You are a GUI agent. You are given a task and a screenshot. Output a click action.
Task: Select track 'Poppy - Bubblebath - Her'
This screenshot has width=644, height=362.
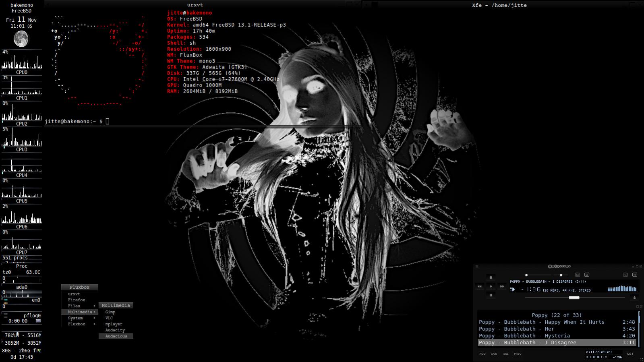pos(557,329)
